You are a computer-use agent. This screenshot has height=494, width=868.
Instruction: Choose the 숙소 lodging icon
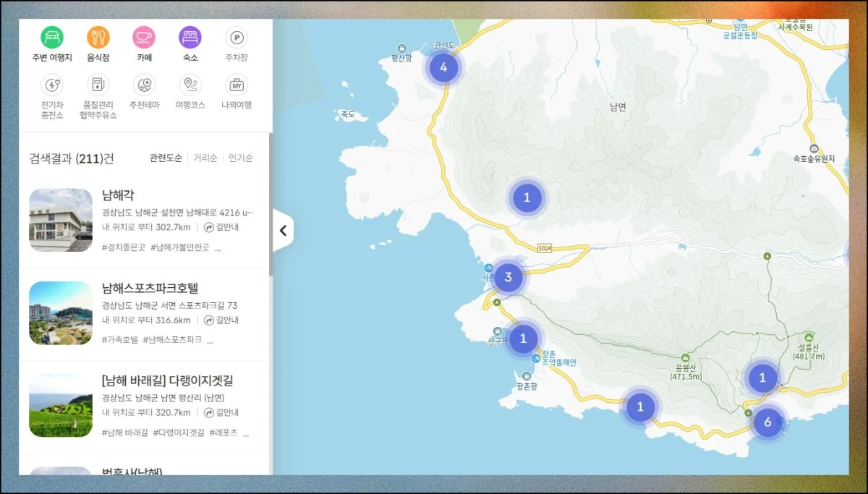coord(190,38)
